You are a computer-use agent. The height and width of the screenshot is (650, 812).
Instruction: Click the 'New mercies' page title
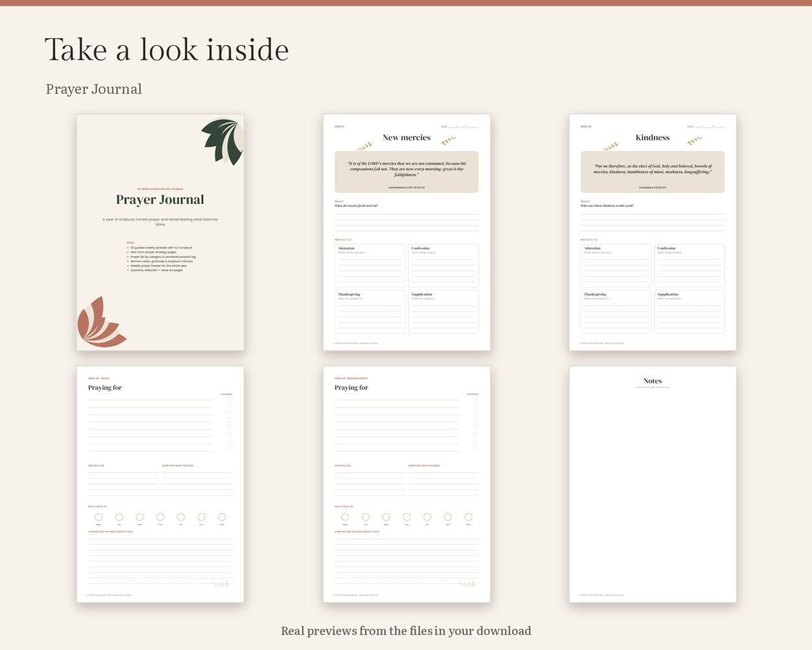click(407, 138)
